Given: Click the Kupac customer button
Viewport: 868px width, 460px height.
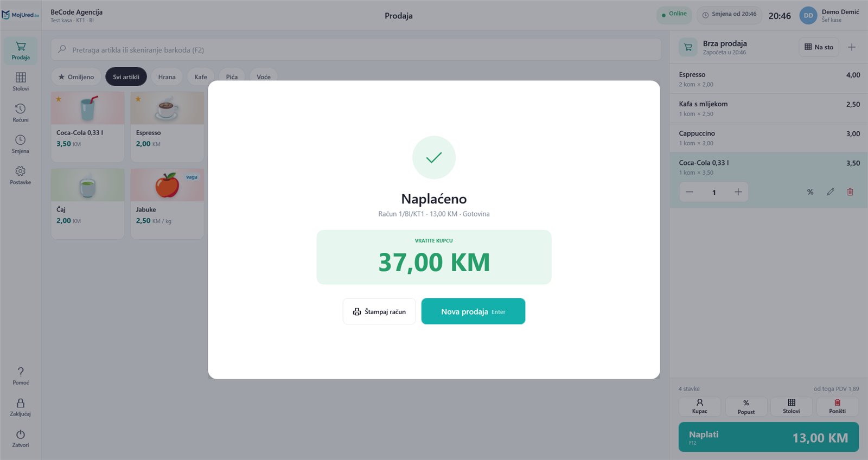Looking at the screenshot, I should (x=700, y=406).
